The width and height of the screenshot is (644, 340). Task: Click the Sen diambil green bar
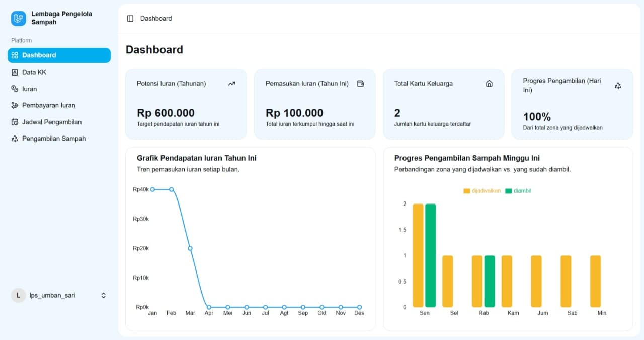(430, 255)
